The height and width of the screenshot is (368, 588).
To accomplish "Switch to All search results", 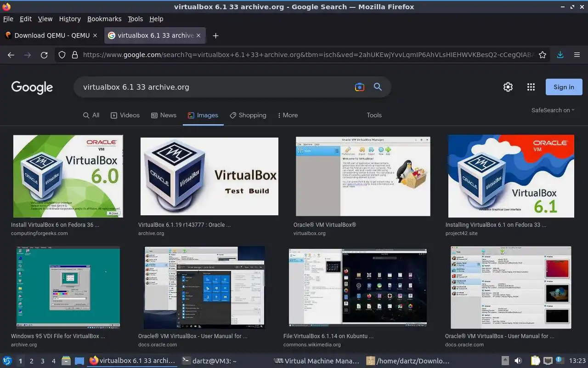I will point(91,115).
